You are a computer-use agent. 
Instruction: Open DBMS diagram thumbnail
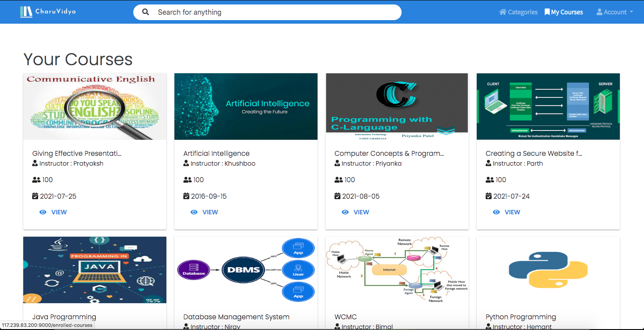pos(246,270)
